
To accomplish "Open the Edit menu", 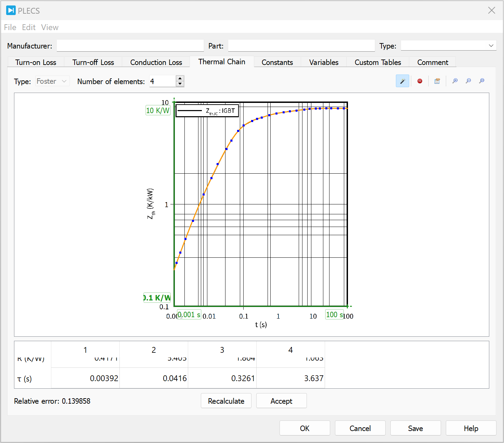I will coord(29,27).
